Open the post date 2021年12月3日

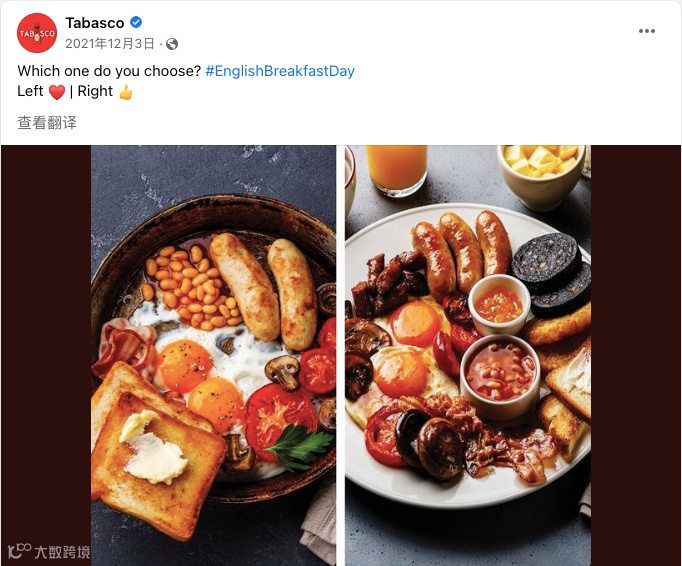click(x=110, y=44)
